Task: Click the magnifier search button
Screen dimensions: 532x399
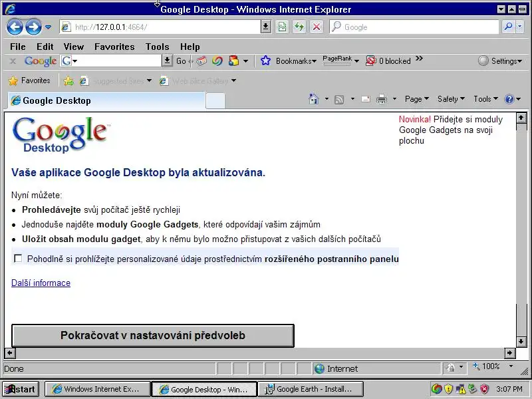Action: (x=508, y=27)
